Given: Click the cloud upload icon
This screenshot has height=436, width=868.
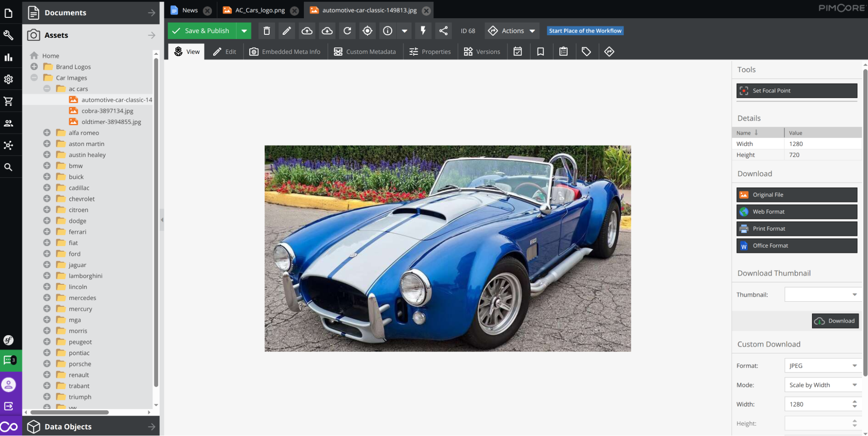Looking at the screenshot, I should click(307, 31).
